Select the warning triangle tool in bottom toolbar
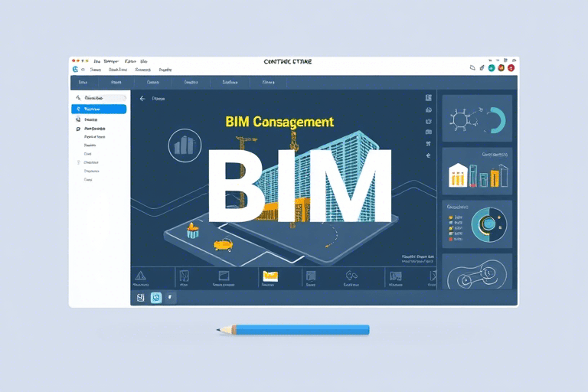The image size is (588, 392). coord(140,276)
